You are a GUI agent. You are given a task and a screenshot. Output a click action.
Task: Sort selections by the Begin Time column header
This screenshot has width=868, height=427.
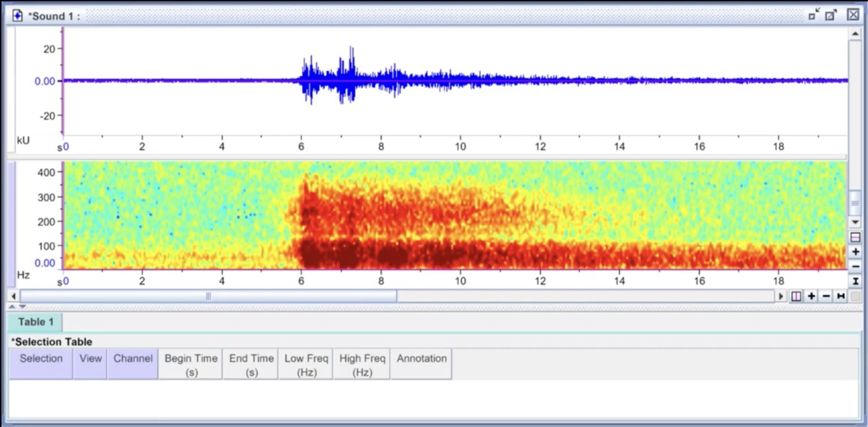[x=190, y=364]
